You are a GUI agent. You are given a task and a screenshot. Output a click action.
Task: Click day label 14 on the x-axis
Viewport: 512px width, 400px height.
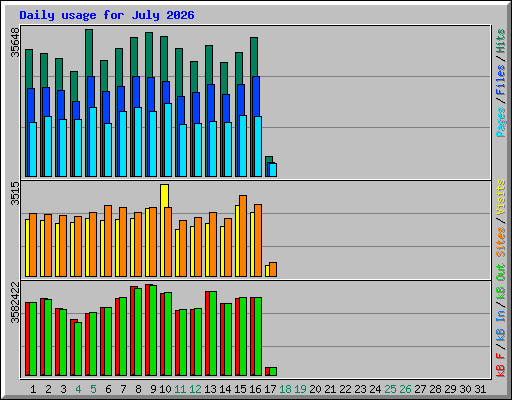[225, 389]
